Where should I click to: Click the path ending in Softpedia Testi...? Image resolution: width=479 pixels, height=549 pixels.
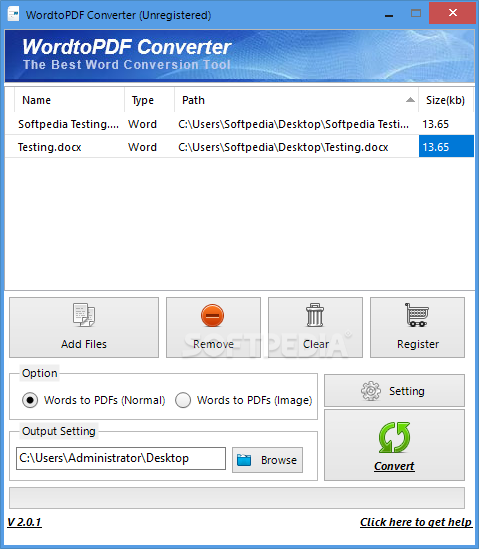coord(293,124)
